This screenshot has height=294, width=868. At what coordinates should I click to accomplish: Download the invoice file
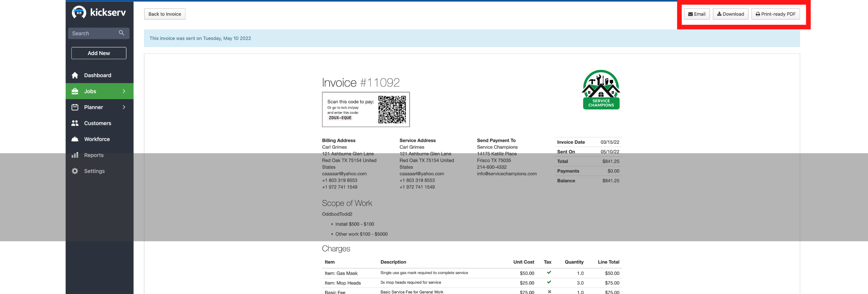(x=730, y=14)
